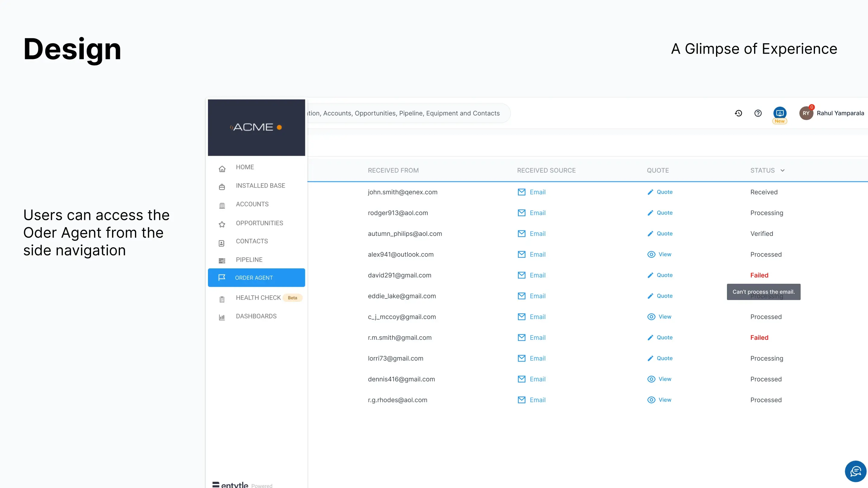Click the Failed status for r.m.smith@gmail.com
Image resolution: width=868 pixels, height=488 pixels.
pyautogui.click(x=759, y=337)
